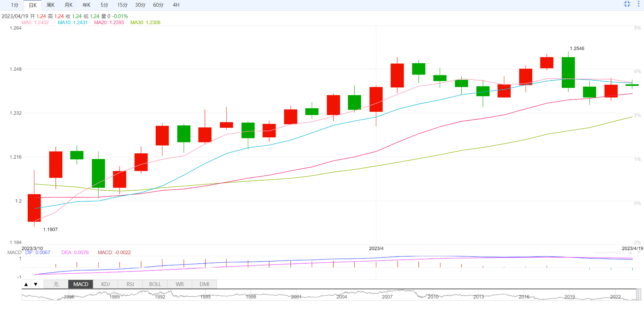Switch to the 周K weekly chart tab
The width and height of the screenshot is (644, 312).
point(51,5)
